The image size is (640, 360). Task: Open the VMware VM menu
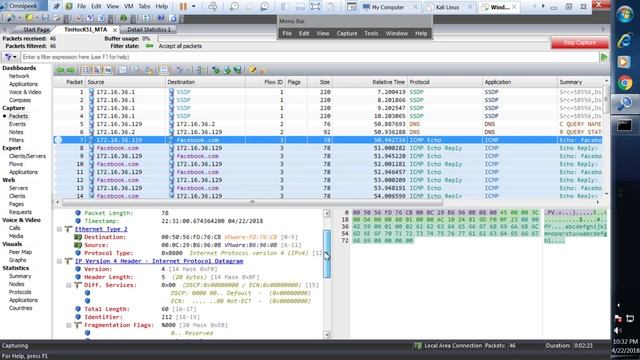129,7
